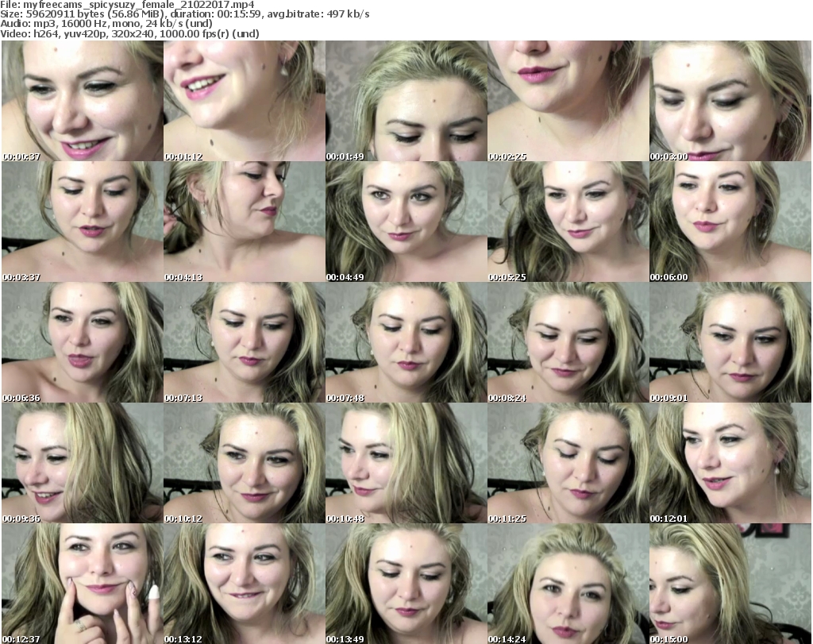The image size is (813, 644).
Task: Open the frame at timestamp 00:04:13
Action: tap(245, 222)
